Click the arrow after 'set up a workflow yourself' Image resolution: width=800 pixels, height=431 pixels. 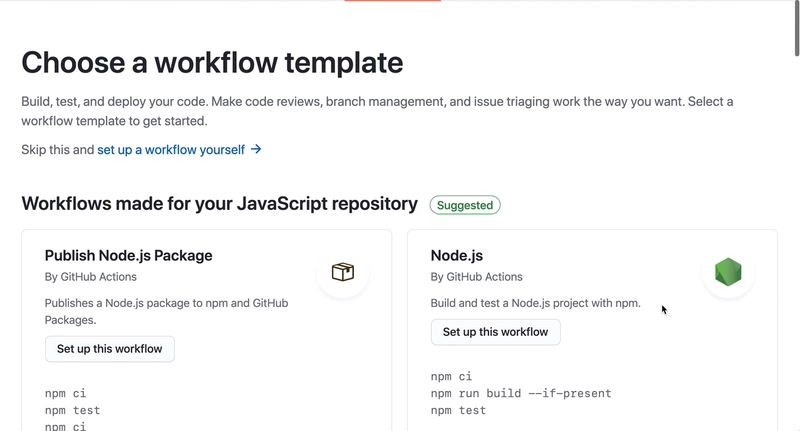pos(256,150)
